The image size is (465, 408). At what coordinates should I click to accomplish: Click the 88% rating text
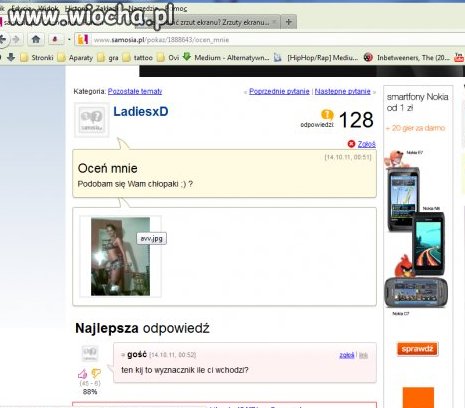tap(90, 392)
